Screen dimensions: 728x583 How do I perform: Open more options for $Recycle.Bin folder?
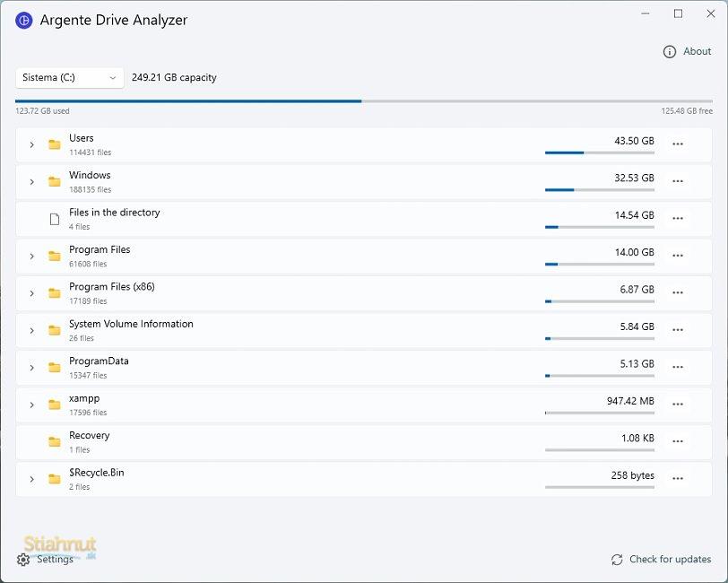tap(678, 478)
